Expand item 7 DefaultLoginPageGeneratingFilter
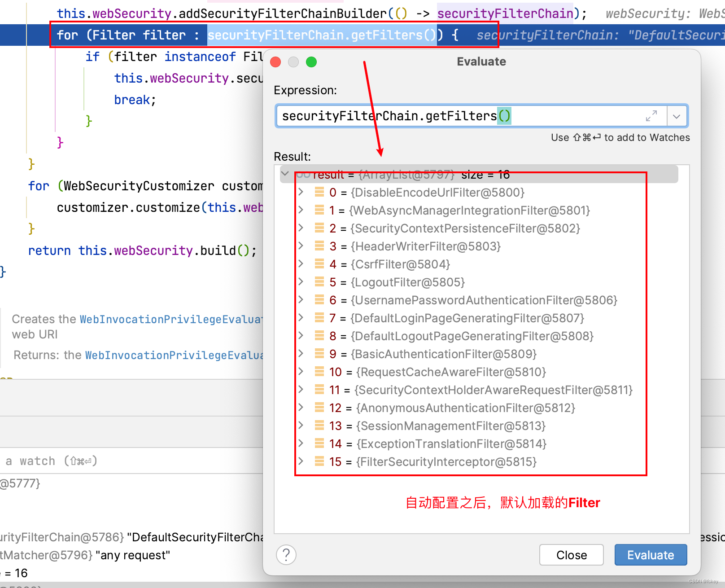Screen dimensions: 725x588 [301, 318]
